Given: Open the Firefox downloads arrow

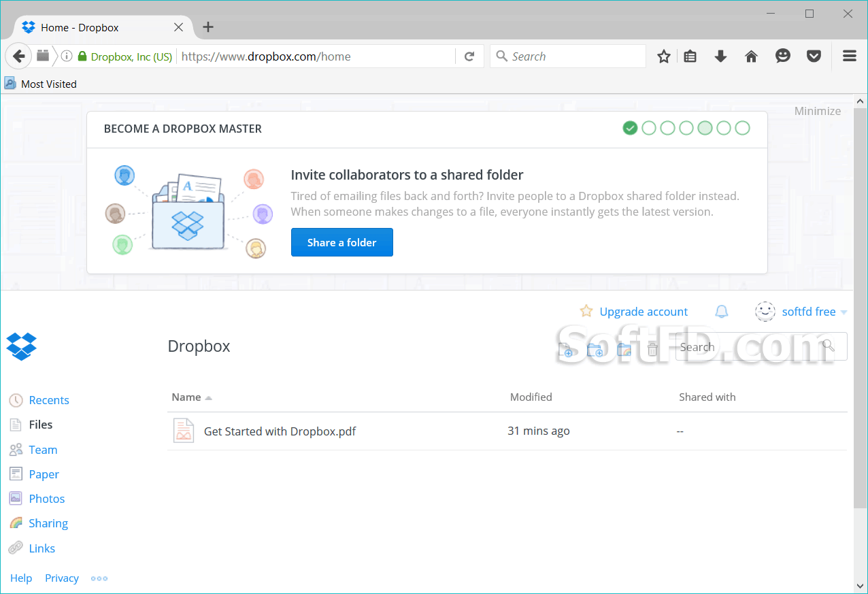Looking at the screenshot, I should click(721, 56).
